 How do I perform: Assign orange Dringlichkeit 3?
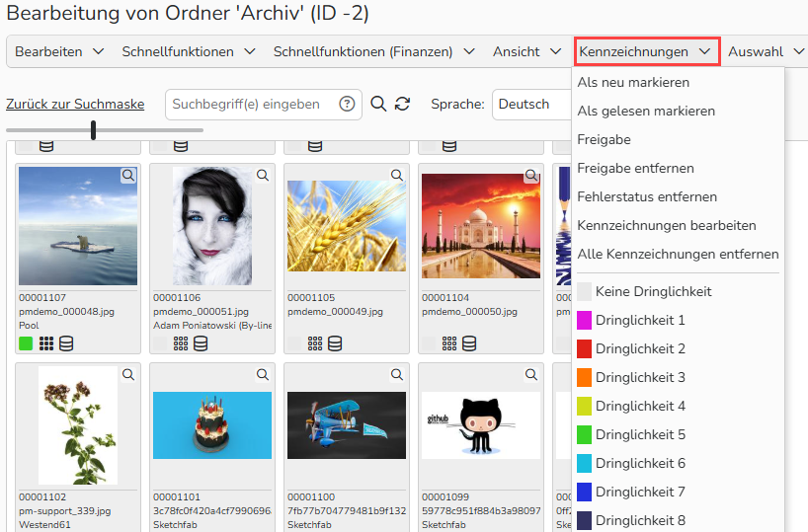(x=679, y=377)
